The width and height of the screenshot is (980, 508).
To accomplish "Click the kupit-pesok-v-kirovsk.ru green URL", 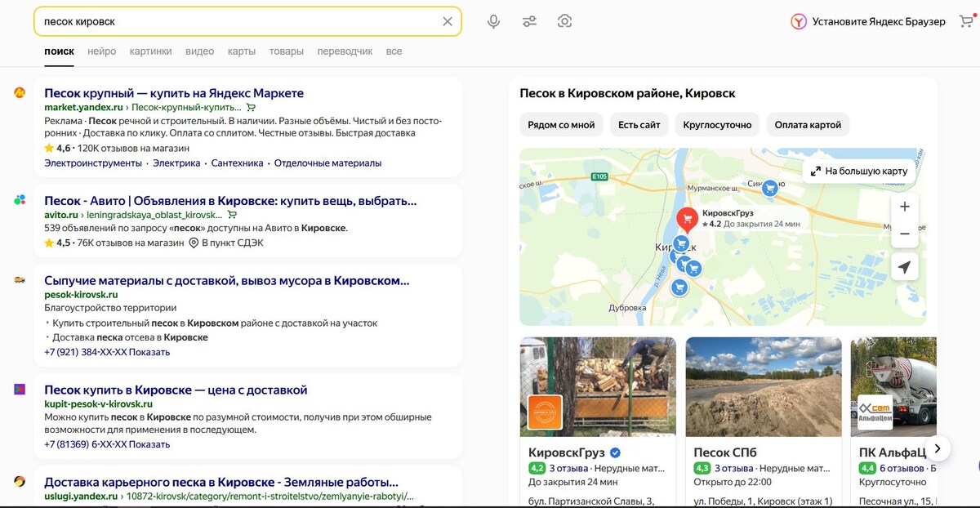I will point(98,404).
